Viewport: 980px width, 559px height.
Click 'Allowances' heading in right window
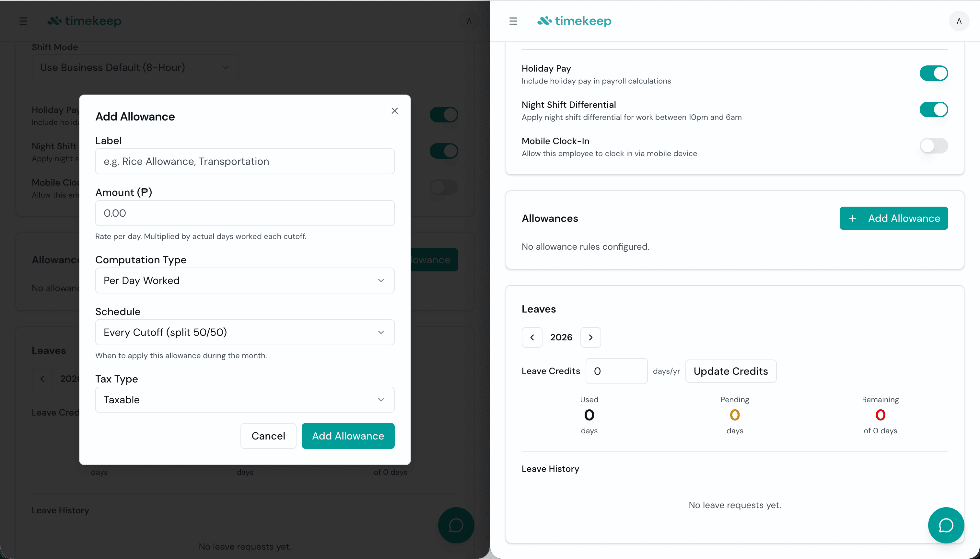(550, 219)
